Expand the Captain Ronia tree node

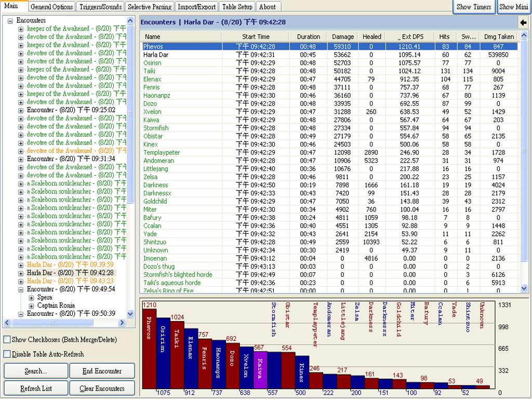click(32, 305)
